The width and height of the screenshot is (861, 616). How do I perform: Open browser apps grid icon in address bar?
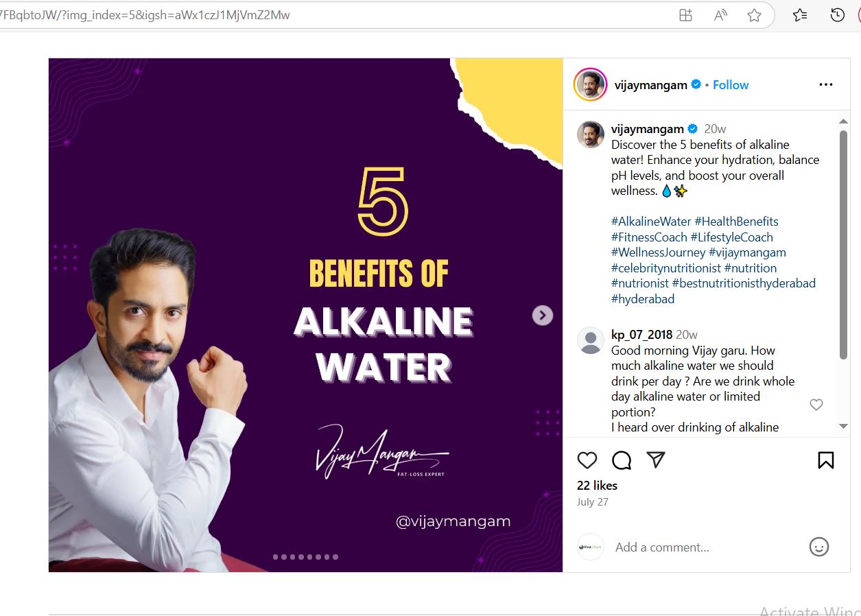[685, 15]
